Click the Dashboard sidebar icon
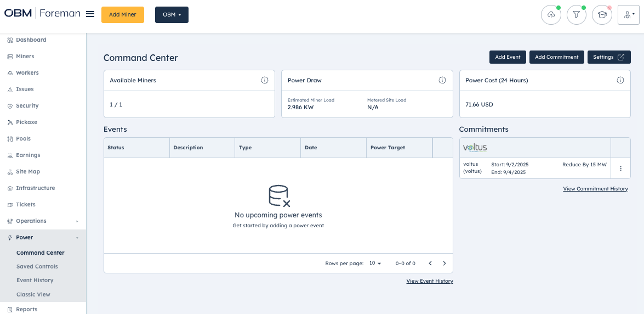The height and width of the screenshot is (314, 644). pos(10,40)
